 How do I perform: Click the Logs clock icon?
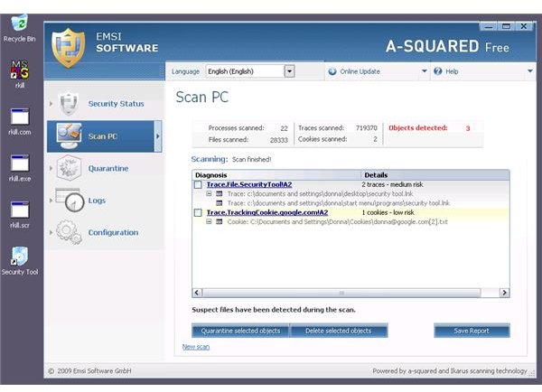70,200
